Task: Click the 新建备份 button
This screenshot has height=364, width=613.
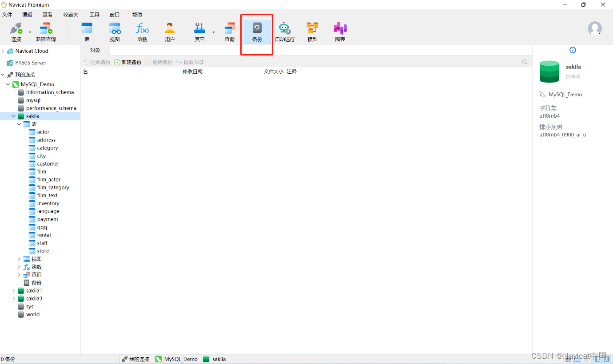Action: click(128, 62)
